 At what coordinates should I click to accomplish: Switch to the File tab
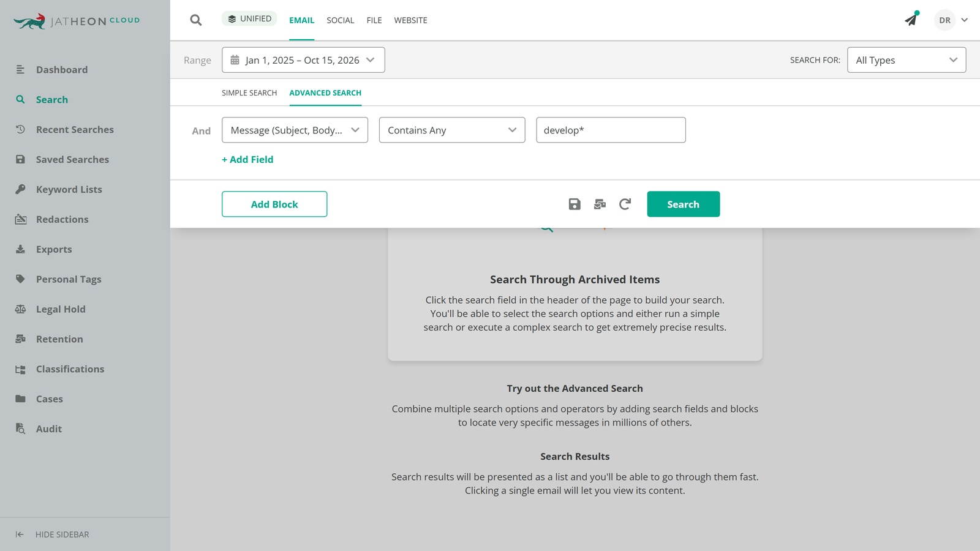pos(374,20)
